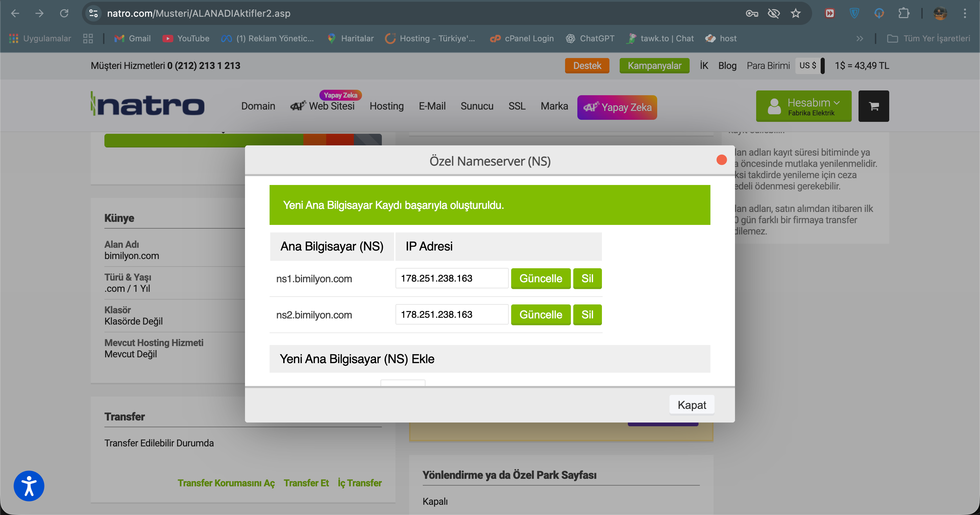Open the Chrome profile avatar
Image resolution: width=980 pixels, height=515 pixels.
click(x=940, y=14)
